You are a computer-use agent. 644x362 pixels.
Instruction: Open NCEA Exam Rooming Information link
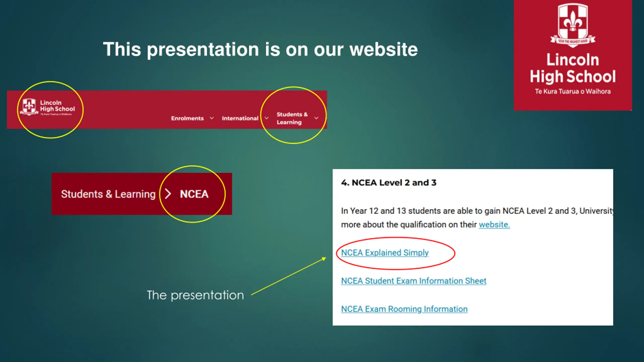[404, 309]
